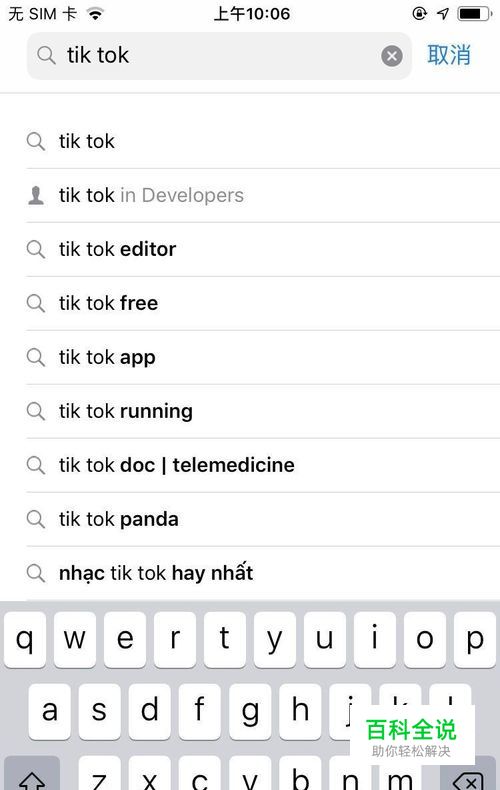Select the 'tik tok free' suggestion

coord(263,303)
